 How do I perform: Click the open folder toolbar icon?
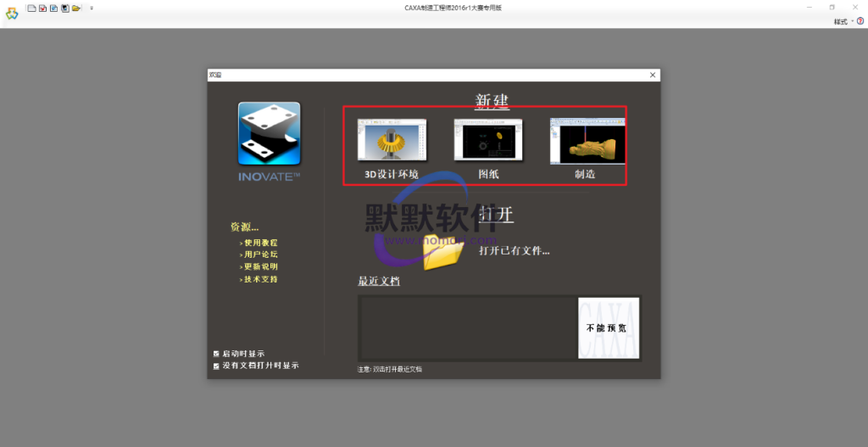pos(75,8)
